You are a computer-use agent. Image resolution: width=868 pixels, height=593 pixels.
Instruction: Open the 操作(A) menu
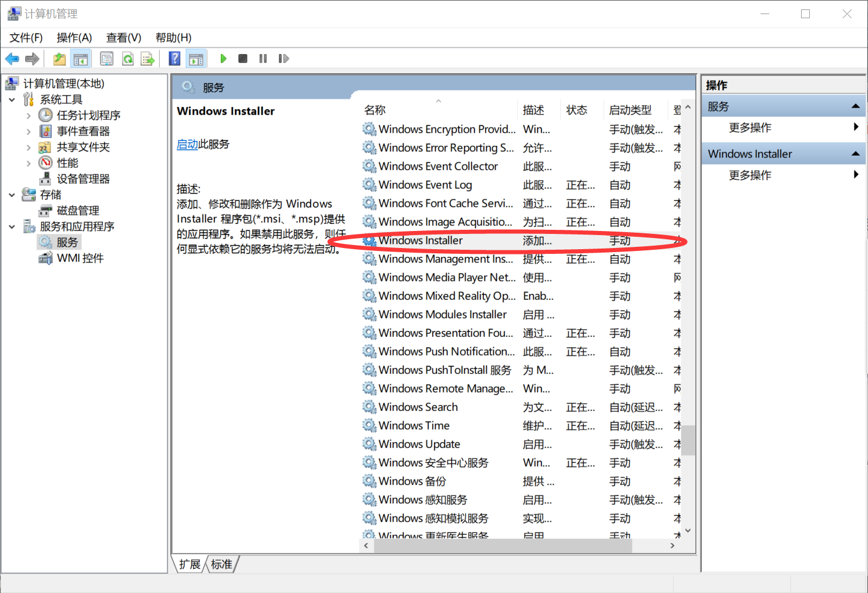pos(74,38)
